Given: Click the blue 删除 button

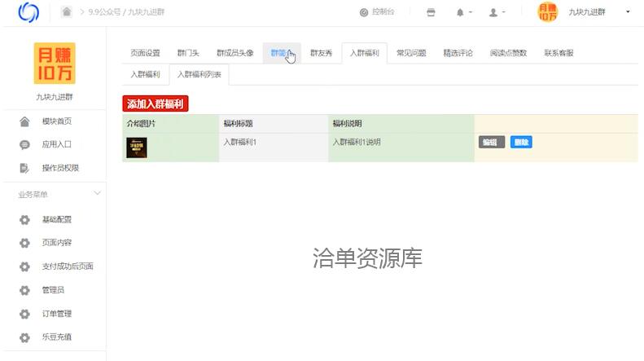Looking at the screenshot, I should [521, 143].
